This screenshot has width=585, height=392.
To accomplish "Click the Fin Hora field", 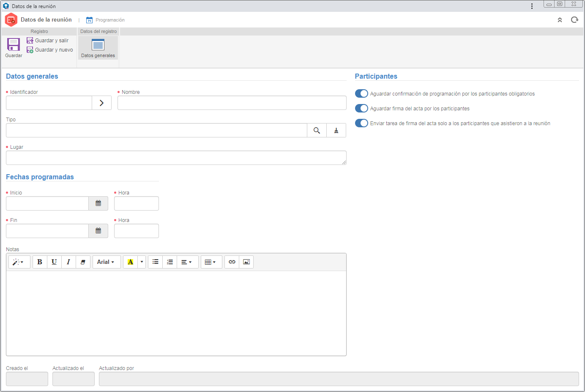I will [137, 231].
